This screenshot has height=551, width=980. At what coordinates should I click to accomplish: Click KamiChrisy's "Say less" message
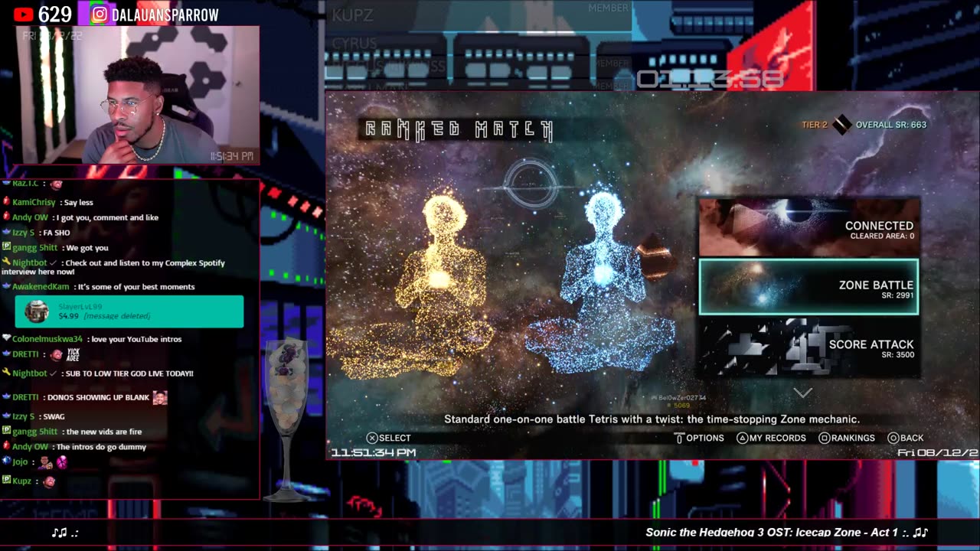point(79,202)
